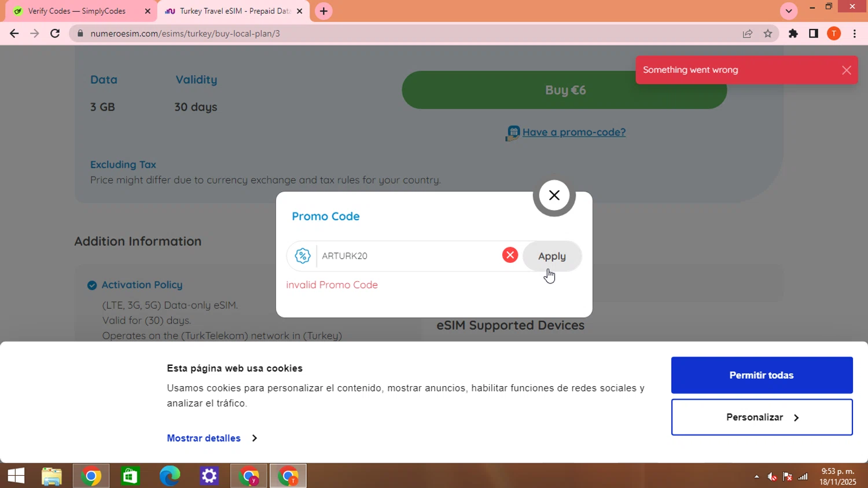Open Microsoft Edge from taskbar

[170, 476]
